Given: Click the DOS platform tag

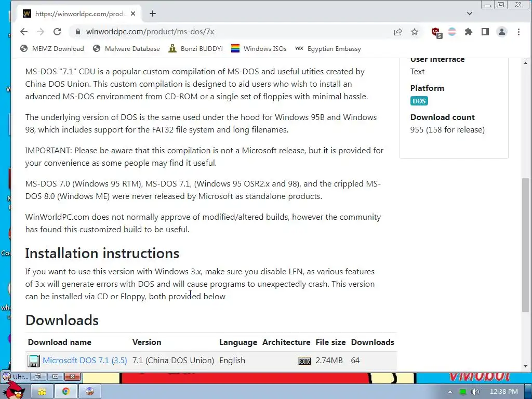Looking at the screenshot, I should click(x=419, y=101).
